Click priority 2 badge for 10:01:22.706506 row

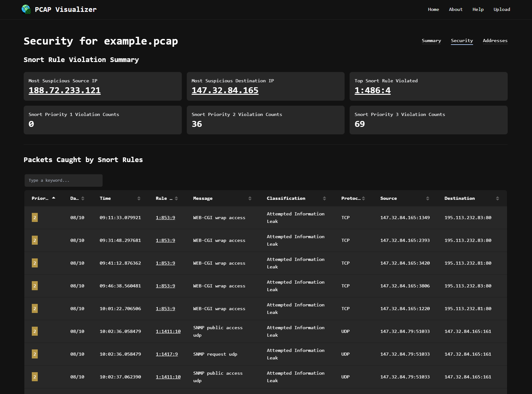[35, 309]
